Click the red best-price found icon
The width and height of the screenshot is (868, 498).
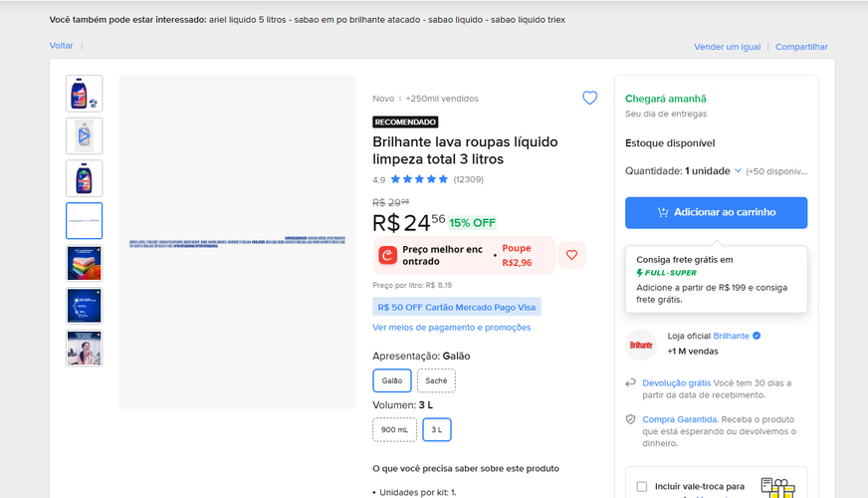[387, 255]
